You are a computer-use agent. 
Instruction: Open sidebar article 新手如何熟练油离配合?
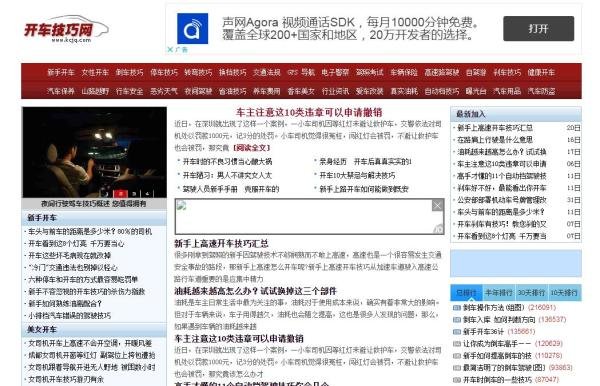[65, 304]
